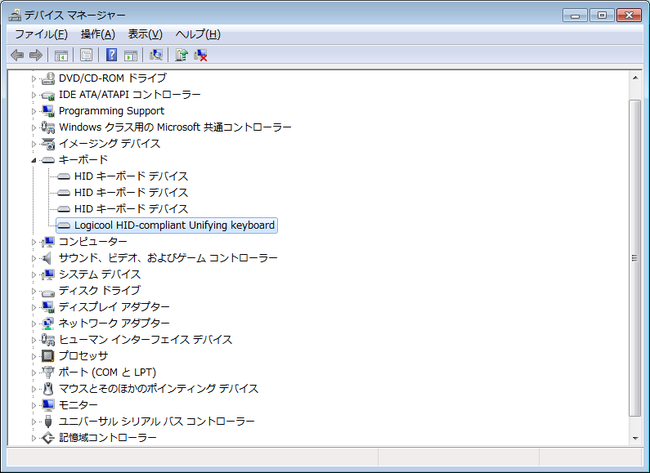Toggle the console tree pane toolbar icon
Image resolution: width=650 pixels, height=473 pixels.
click(61, 55)
